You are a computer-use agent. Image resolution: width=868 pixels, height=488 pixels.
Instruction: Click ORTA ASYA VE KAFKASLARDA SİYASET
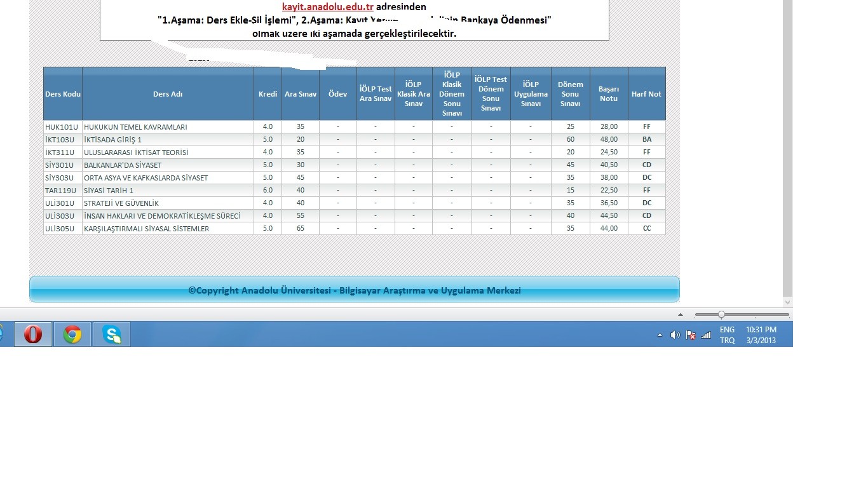[x=146, y=178]
